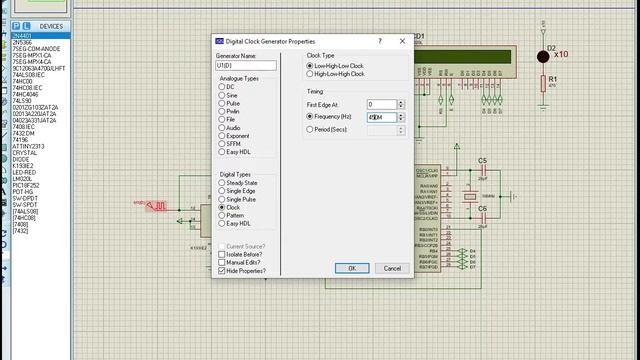Decrease First Edge At value with down arrow
This screenshot has height=360, width=640.
coord(401,107)
